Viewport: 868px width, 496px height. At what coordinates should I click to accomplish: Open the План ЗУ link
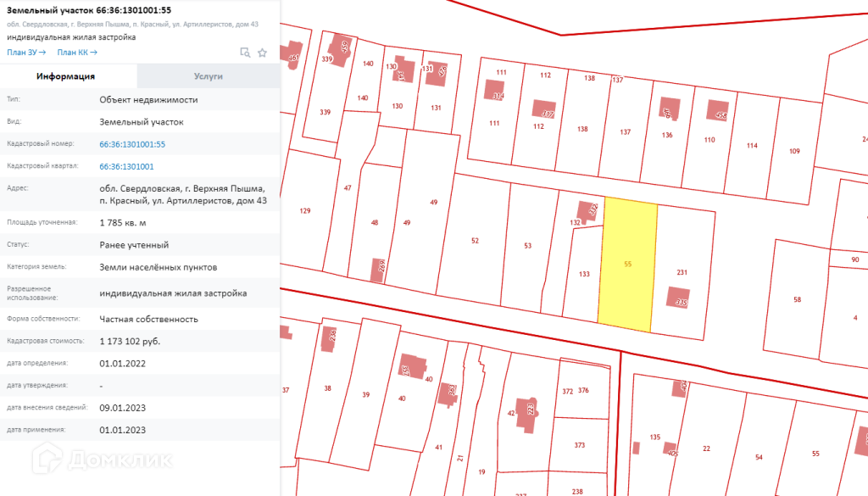(x=26, y=52)
